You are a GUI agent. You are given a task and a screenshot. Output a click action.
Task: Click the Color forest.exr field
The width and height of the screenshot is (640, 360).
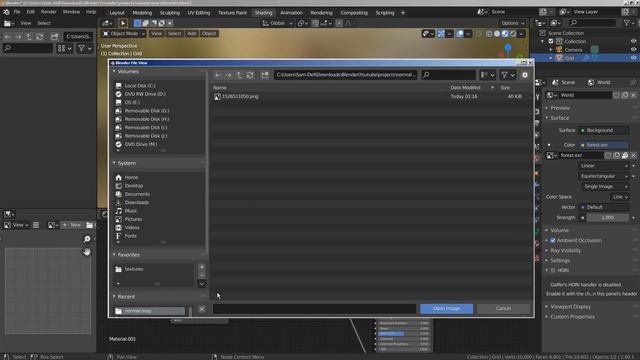tap(604, 145)
